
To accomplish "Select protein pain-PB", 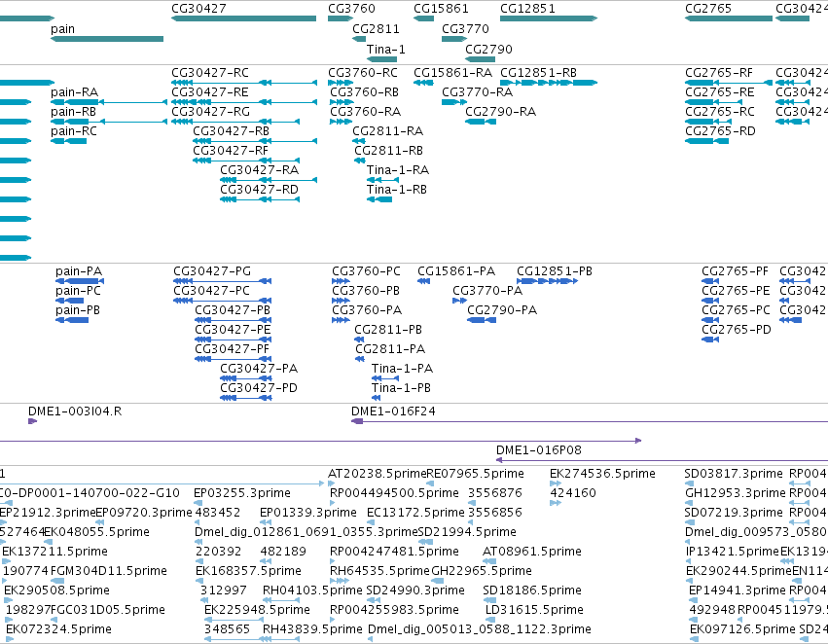I will 72,320.
